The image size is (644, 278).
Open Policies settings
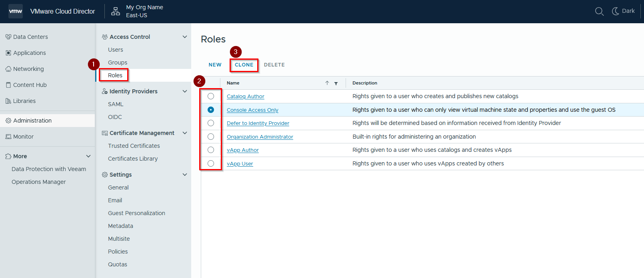click(x=118, y=252)
